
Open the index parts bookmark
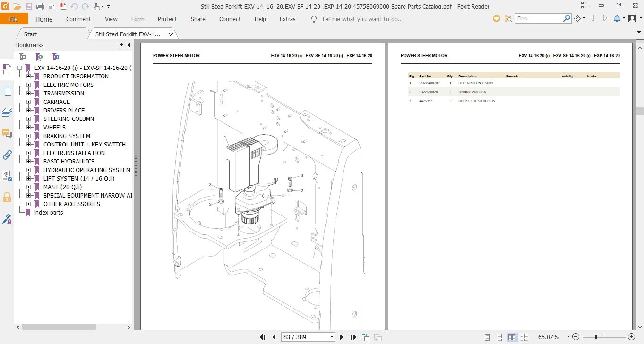point(49,213)
